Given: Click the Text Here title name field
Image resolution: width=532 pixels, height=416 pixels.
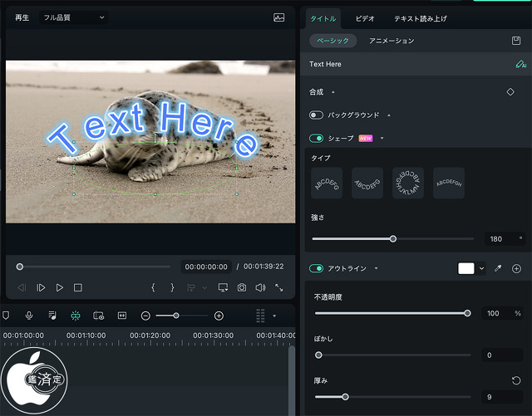Looking at the screenshot, I should (x=416, y=64).
